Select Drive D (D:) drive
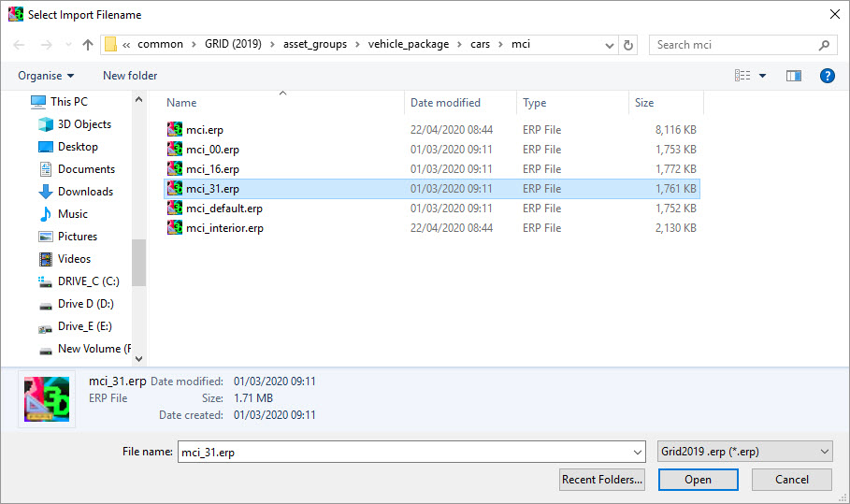 86,304
